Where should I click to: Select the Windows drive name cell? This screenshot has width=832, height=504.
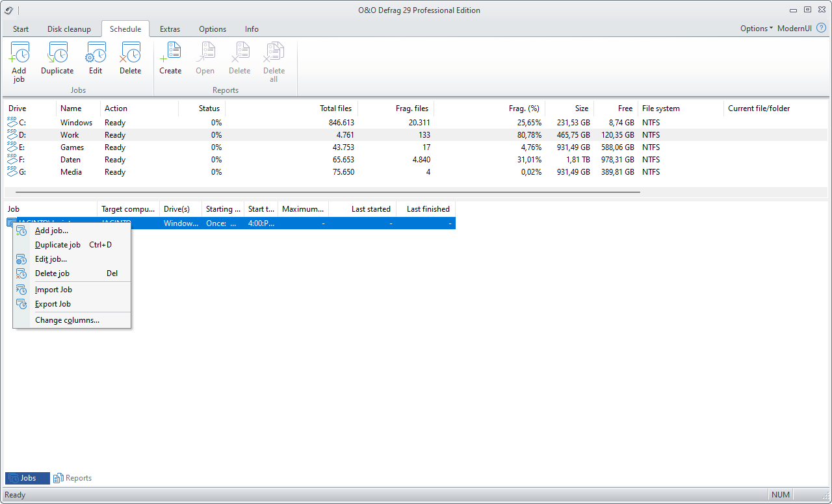click(76, 123)
